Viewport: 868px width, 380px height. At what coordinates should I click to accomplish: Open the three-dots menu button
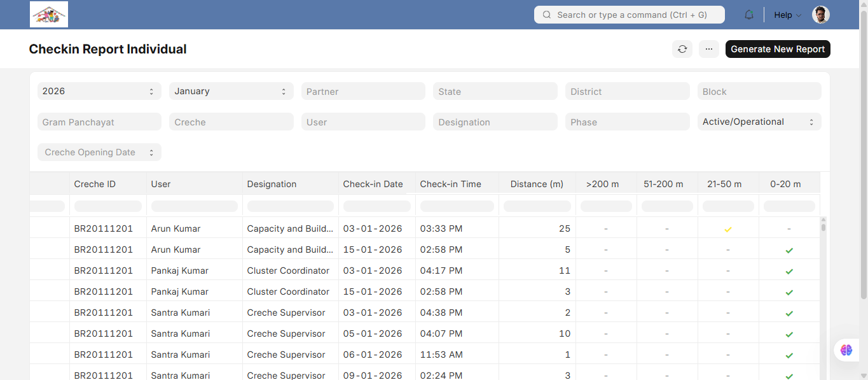pyautogui.click(x=709, y=49)
